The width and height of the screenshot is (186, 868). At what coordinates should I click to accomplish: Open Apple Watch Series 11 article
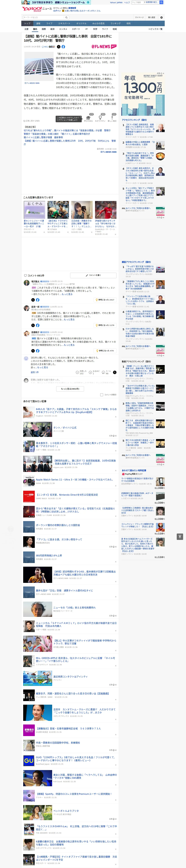tap(75, 479)
